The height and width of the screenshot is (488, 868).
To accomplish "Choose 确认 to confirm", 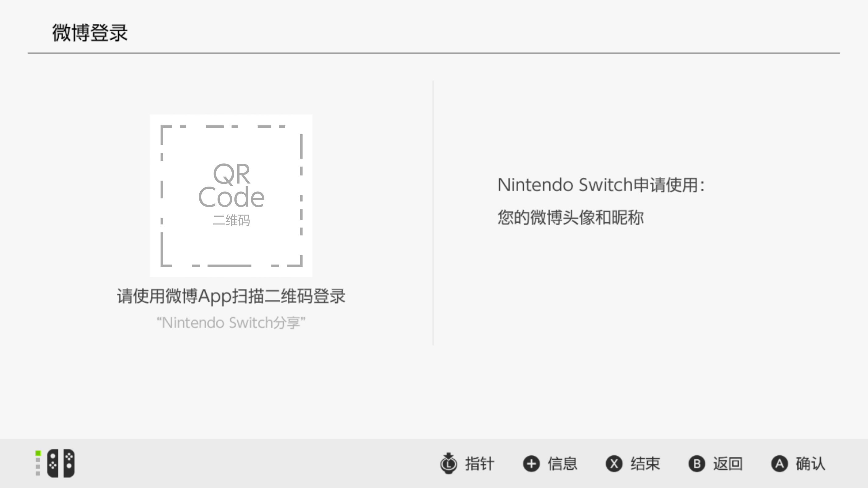I will point(810,464).
